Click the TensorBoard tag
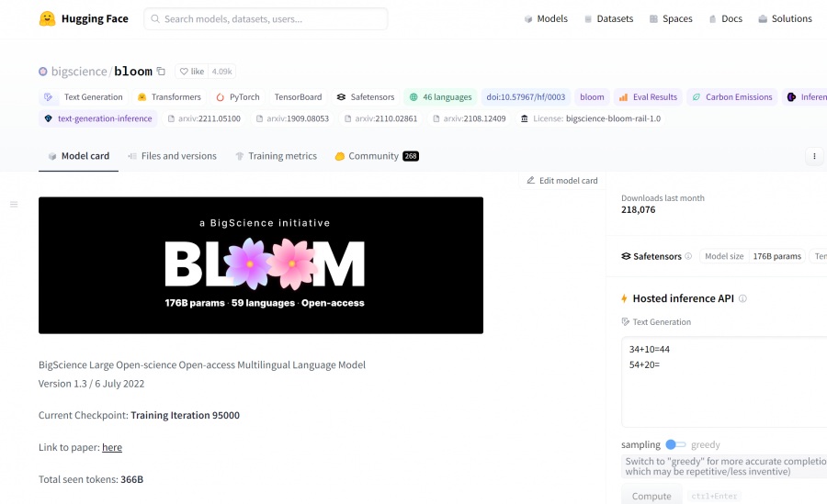The image size is (827, 504). 298,97
